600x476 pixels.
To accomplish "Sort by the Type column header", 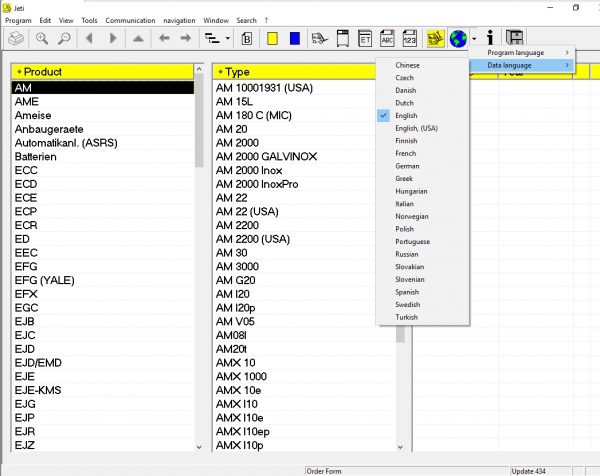I will (x=294, y=72).
